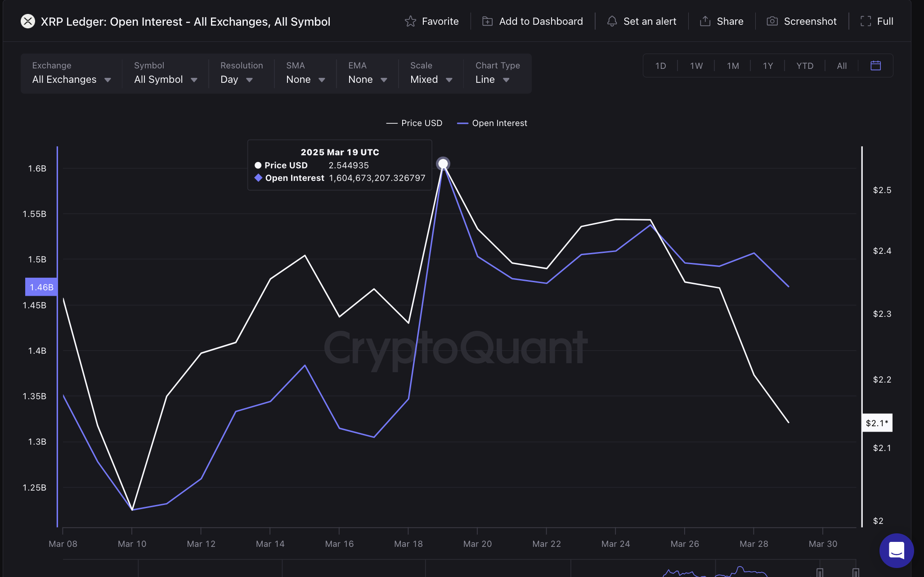924x577 pixels.
Task: Select the 1M time range
Action: coord(733,66)
